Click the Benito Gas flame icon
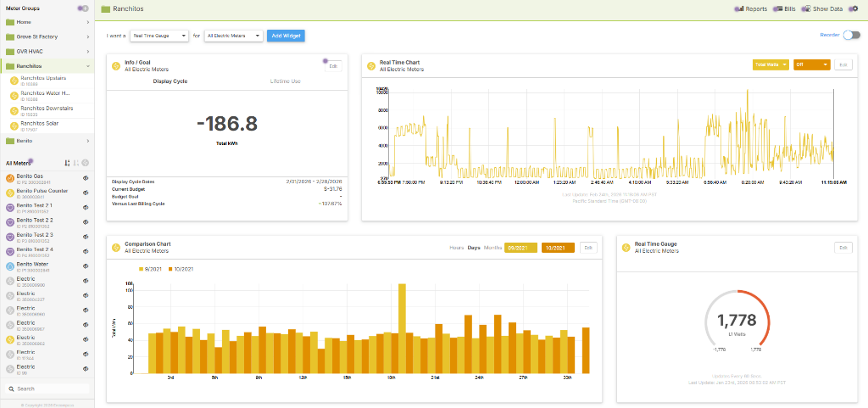The height and width of the screenshot is (408, 868). pyautogui.click(x=10, y=178)
